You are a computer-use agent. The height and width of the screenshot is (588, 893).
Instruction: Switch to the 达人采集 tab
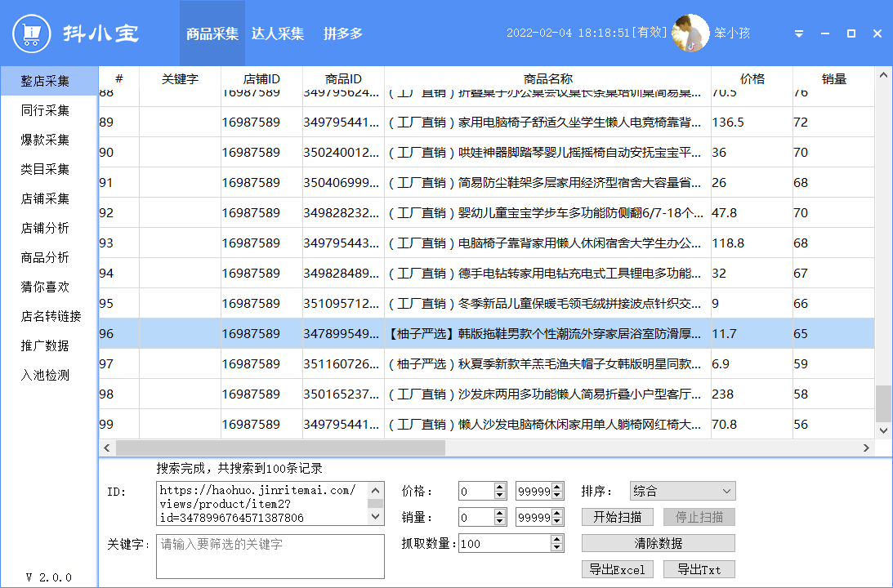coord(278,33)
